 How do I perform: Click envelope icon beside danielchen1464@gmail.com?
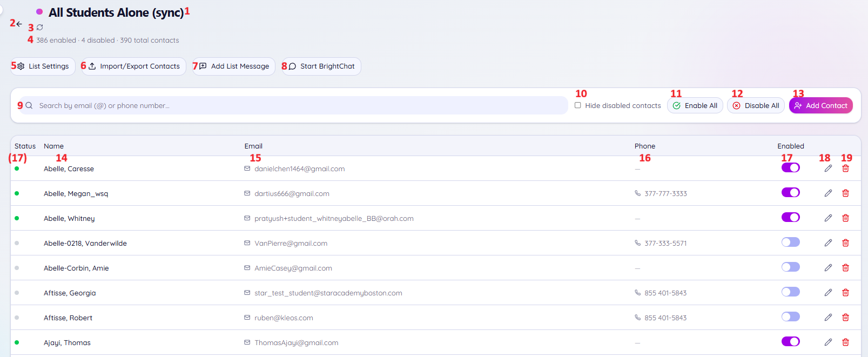pyautogui.click(x=247, y=169)
